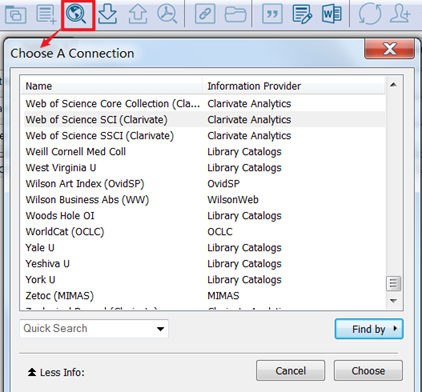Click the new reference toolbar icon
Image resolution: width=422 pixels, height=392 pixels.
(46, 14)
